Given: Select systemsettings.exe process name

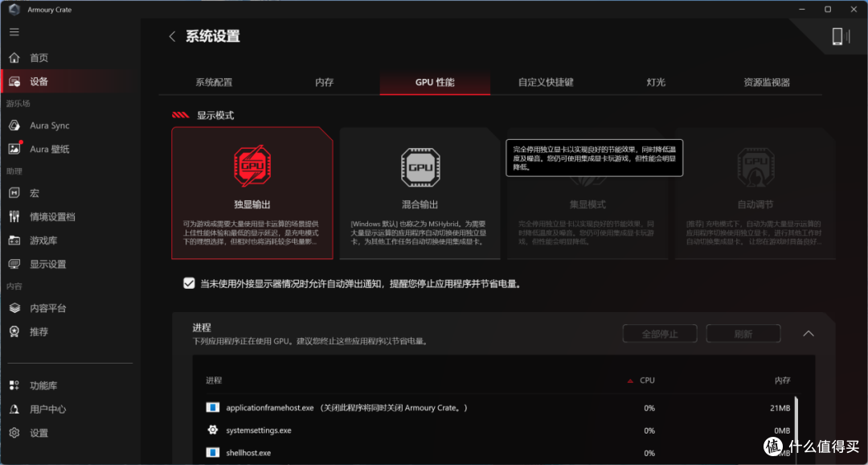Looking at the screenshot, I should click(x=259, y=430).
